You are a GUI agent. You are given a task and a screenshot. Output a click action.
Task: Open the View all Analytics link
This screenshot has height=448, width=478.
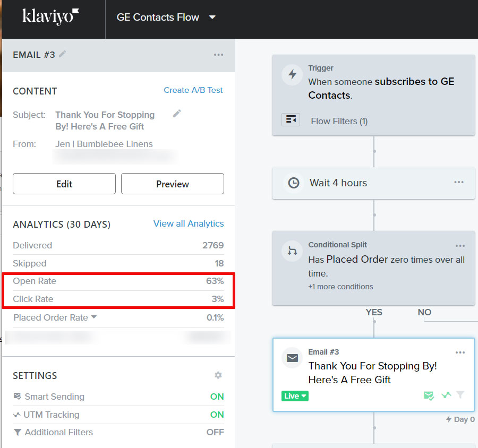pyautogui.click(x=189, y=223)
